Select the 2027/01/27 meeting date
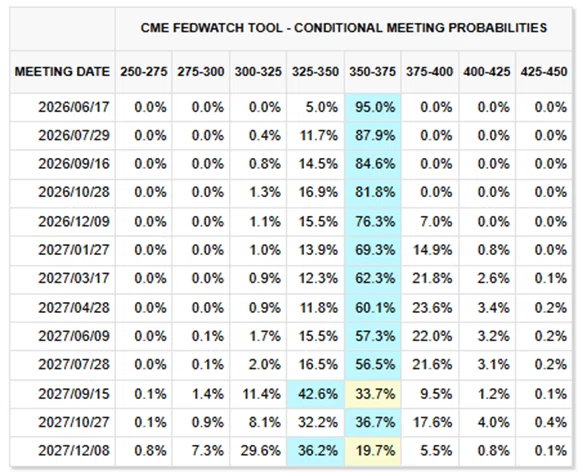Screen dimensions: 587x476 point(74,250)
